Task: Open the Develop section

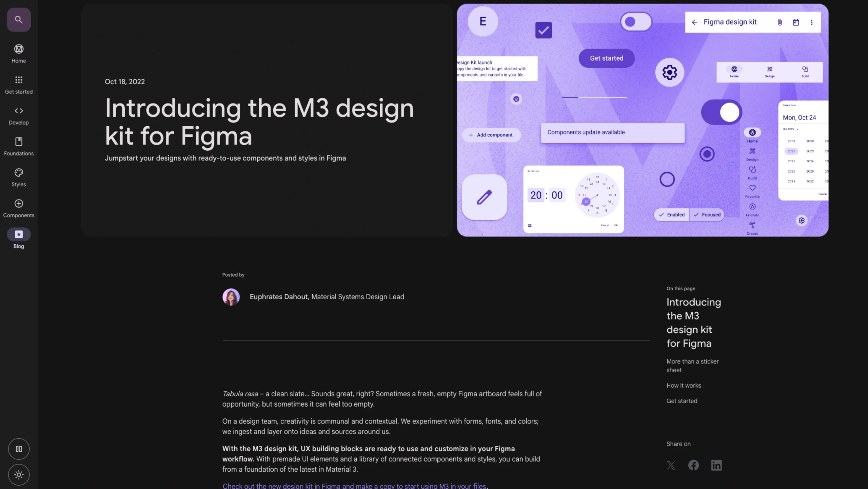Action: pos(19,115)
